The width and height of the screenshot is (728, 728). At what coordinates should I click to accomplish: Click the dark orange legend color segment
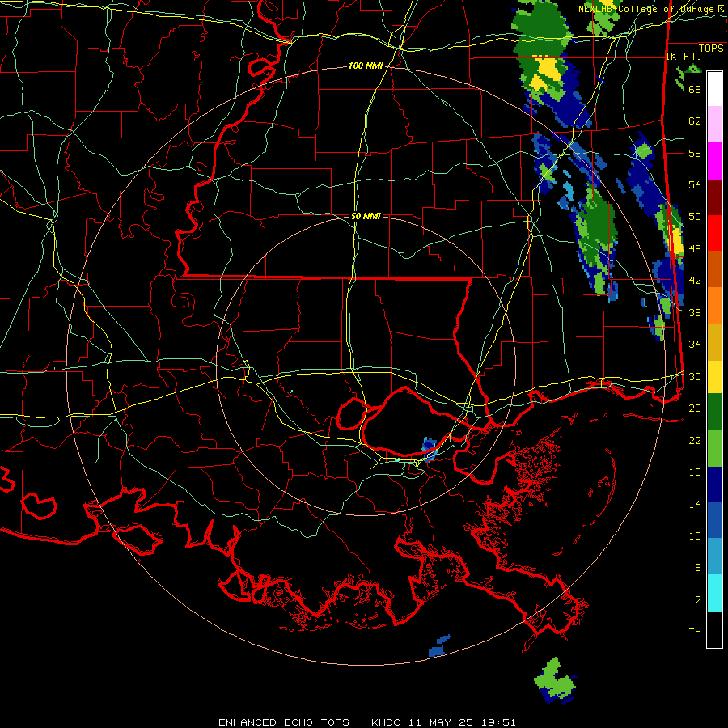click(x=714, y=269)
